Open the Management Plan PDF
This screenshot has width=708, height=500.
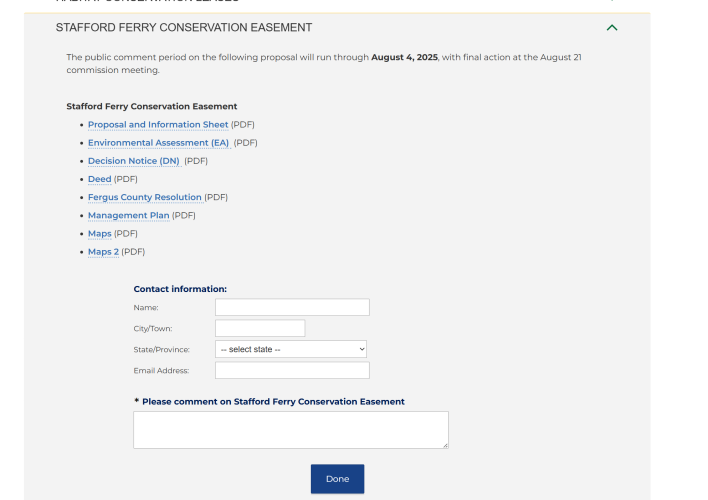128,215
